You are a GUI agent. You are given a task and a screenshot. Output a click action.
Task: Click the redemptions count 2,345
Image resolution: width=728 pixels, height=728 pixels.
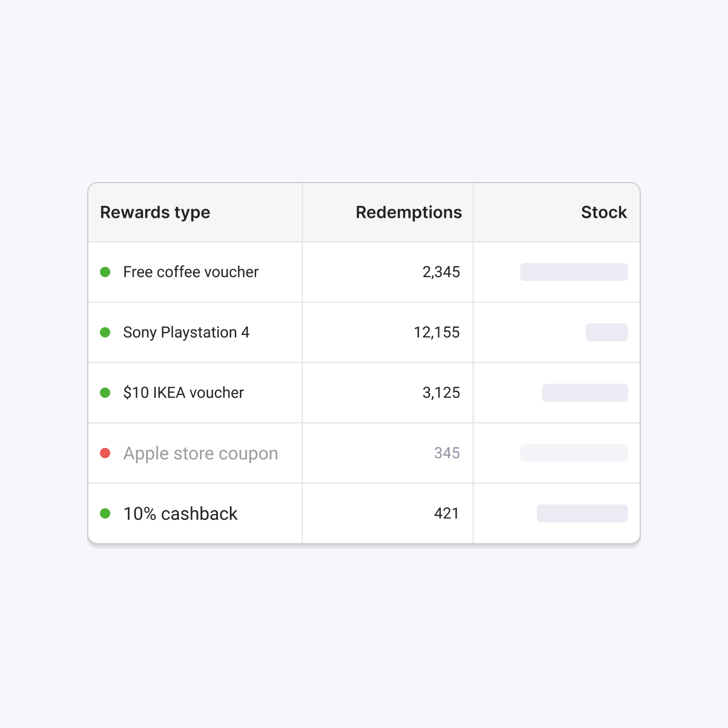(x=441, y=272)
